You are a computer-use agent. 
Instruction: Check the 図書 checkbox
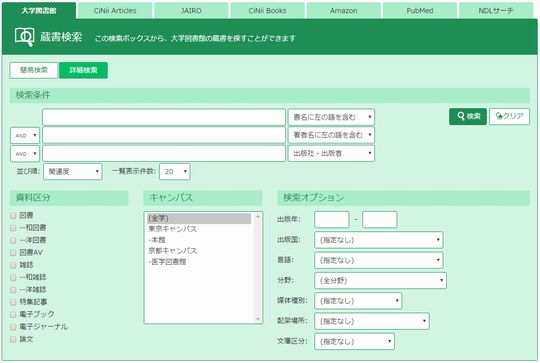(x=13, y=216)
